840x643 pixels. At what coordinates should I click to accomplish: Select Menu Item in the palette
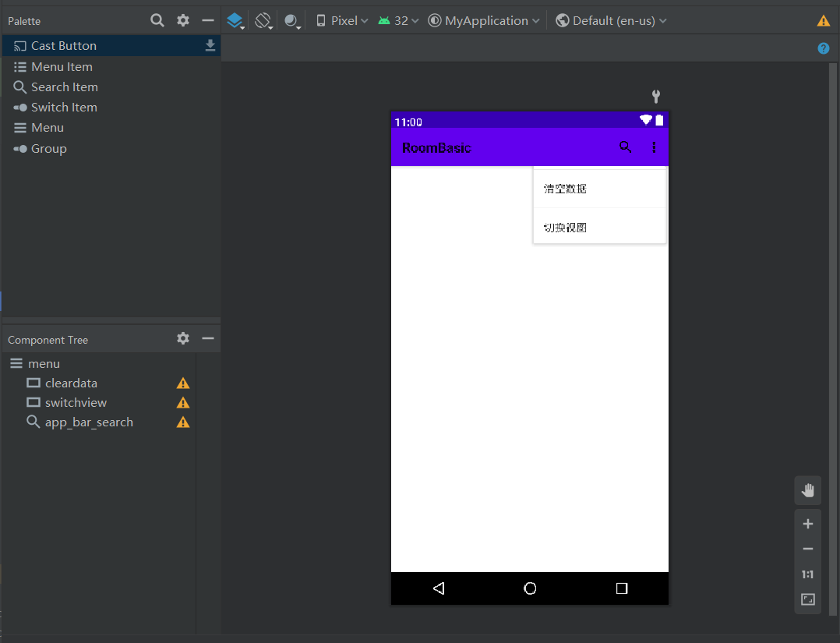(111, 66)
